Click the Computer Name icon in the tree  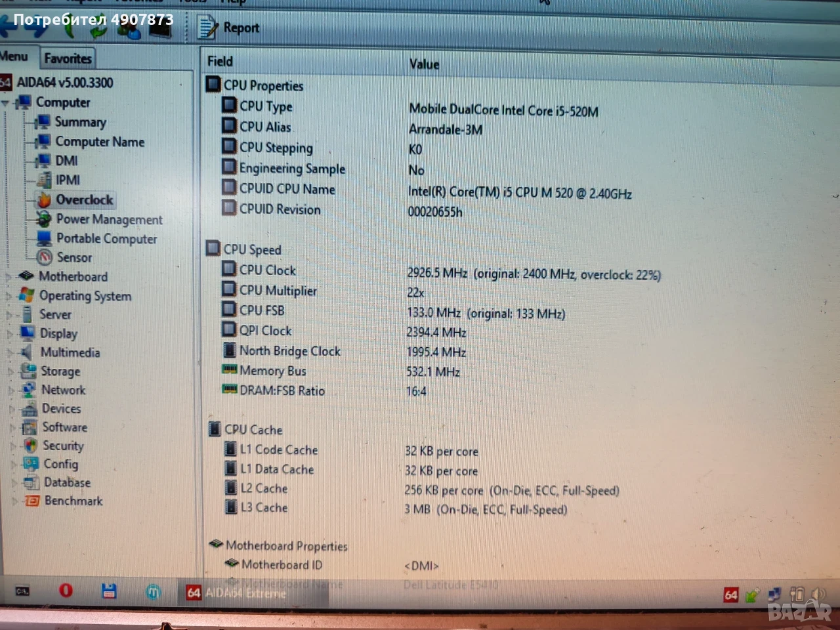click(43, 141)
